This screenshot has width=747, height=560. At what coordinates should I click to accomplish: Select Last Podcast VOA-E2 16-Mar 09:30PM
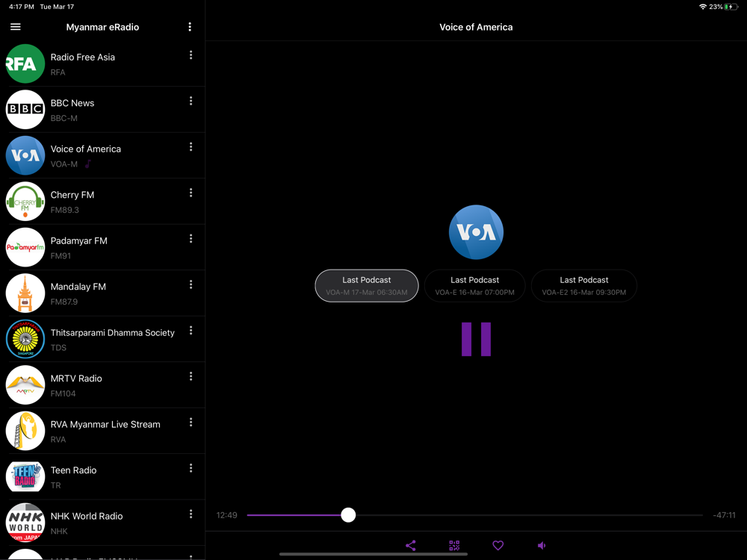pos(583,286)
